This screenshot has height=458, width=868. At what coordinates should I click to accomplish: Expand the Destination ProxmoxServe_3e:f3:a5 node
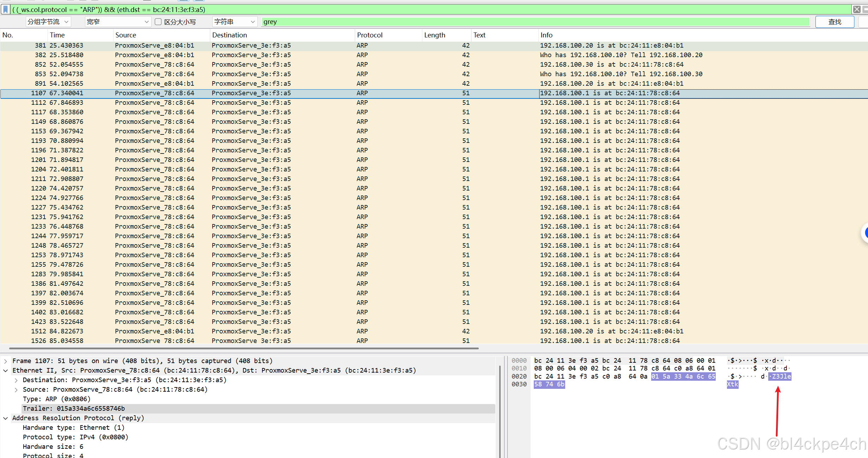coord(16,380)
